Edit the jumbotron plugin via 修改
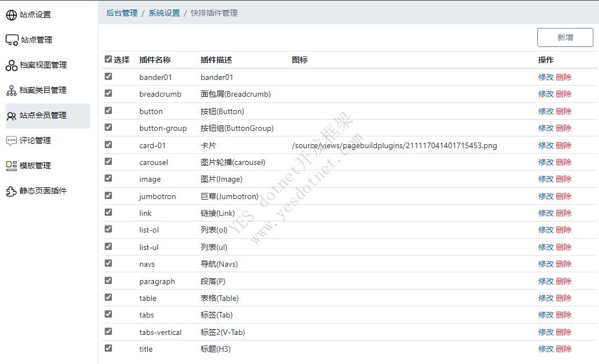The image size is (599, 364). coord(545,196)
